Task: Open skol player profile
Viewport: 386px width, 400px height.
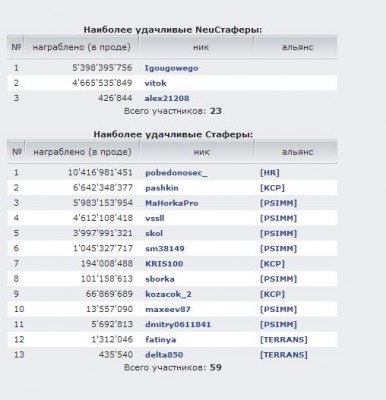Action: click(154, 233)
